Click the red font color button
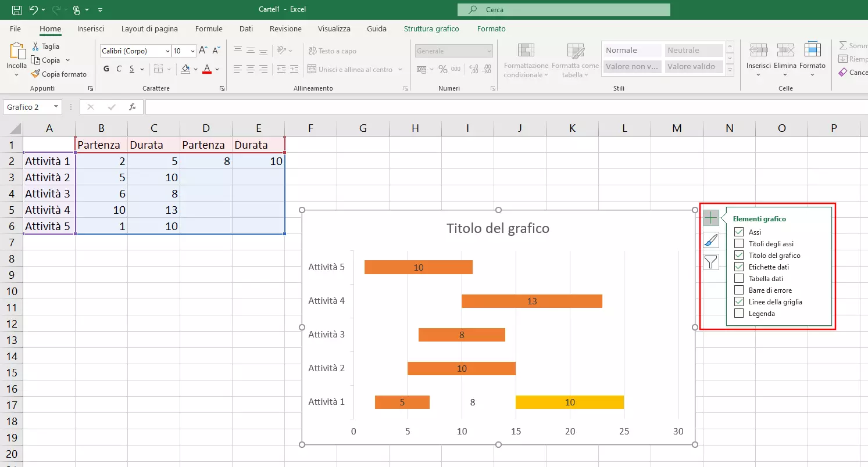 coord(206,69)
